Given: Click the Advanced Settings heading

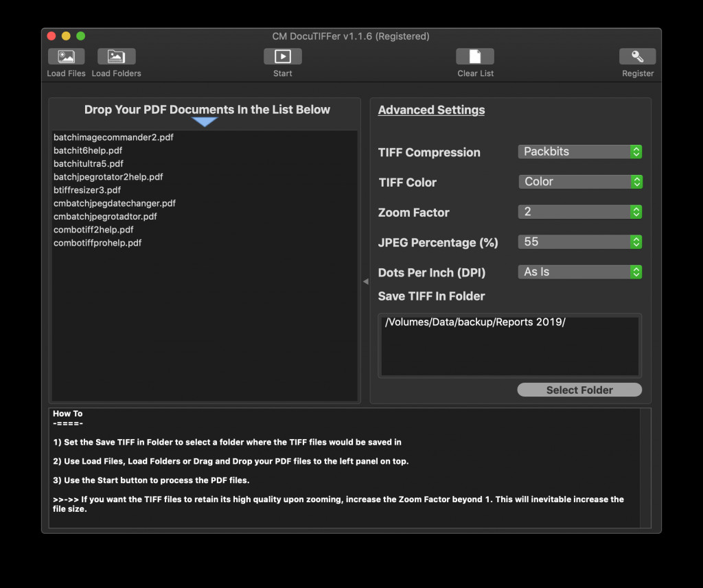Looking at the screenshot, I should click(x=431, y=110).
